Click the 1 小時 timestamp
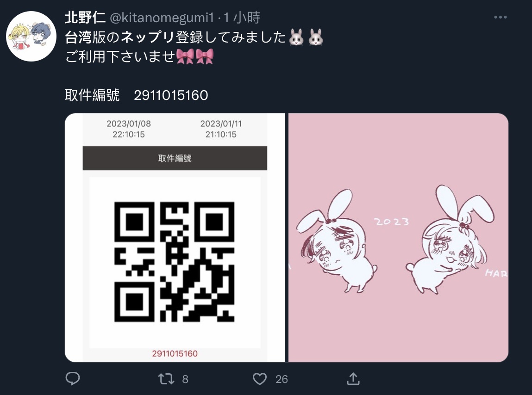The height and width of the screenshot is (395, 532). (x=242, y=17)
